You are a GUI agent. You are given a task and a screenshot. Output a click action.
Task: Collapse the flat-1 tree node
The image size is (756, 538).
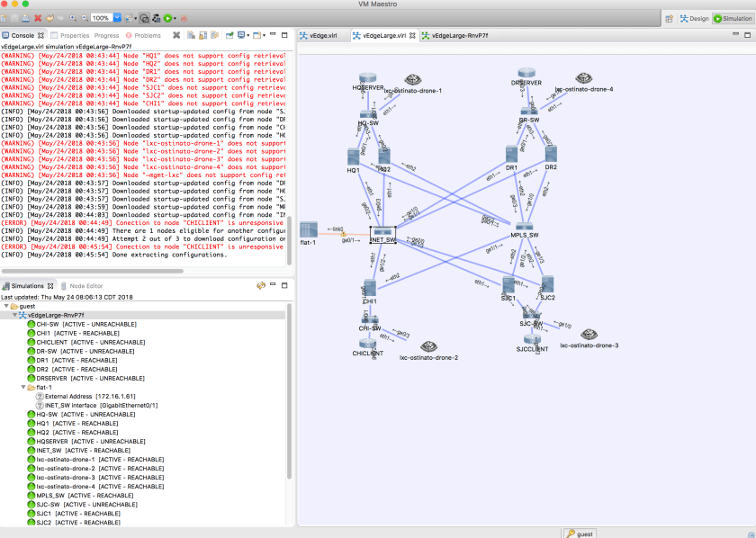point(24,387)
